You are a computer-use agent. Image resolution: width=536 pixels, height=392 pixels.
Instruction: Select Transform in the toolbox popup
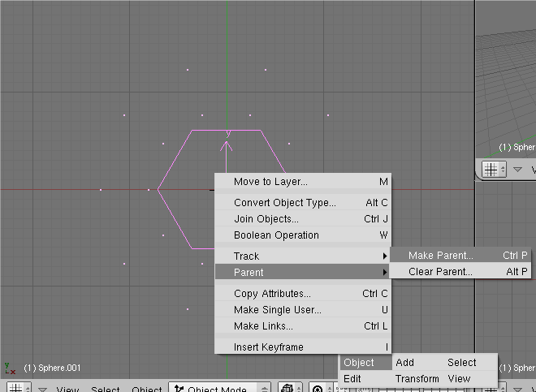417,379
